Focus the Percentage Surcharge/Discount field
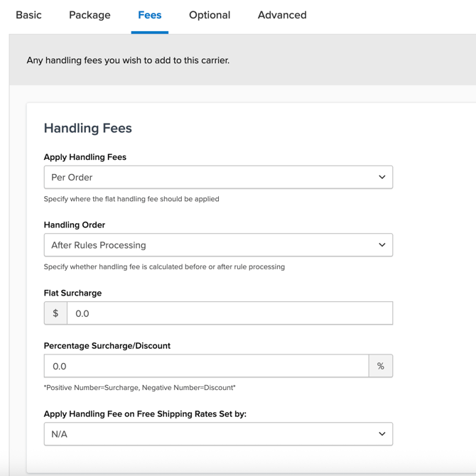This screenshot has height=476, width=476. pos(206,367)
